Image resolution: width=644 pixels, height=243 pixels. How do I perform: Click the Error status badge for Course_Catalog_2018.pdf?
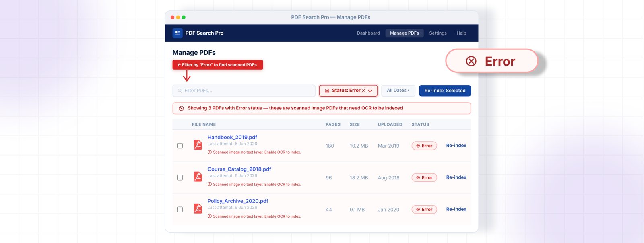coord(424,177)
